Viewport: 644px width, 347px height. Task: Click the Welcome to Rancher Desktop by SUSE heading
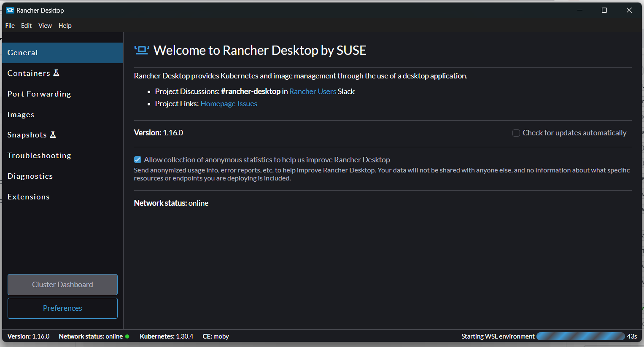tap(260, 51)
